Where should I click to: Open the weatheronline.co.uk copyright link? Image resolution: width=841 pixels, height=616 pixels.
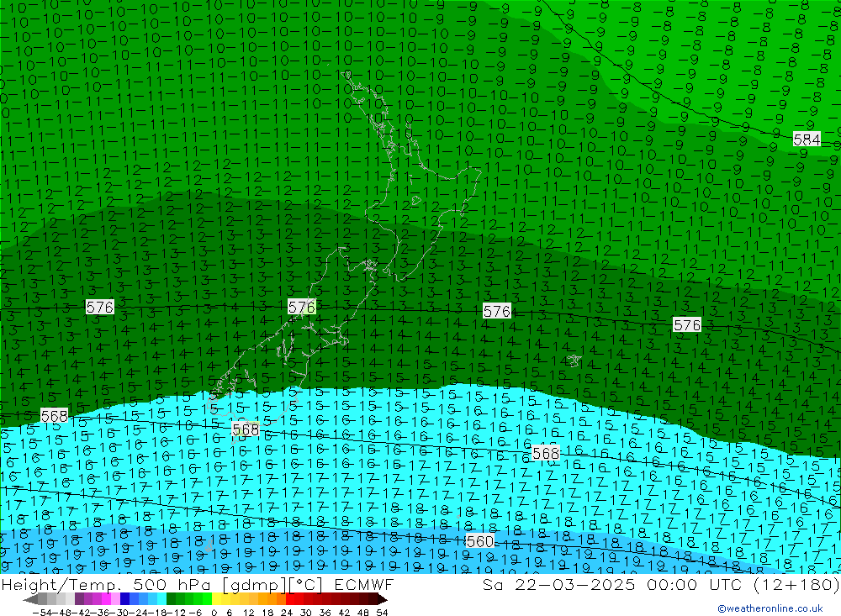[770, 608]
